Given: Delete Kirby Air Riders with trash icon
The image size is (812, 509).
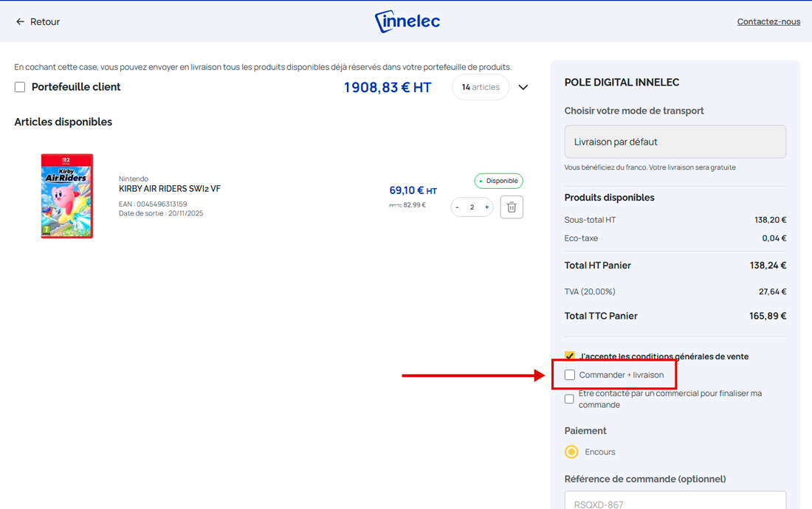Looking at the screenshot, I should coord(512,207).
